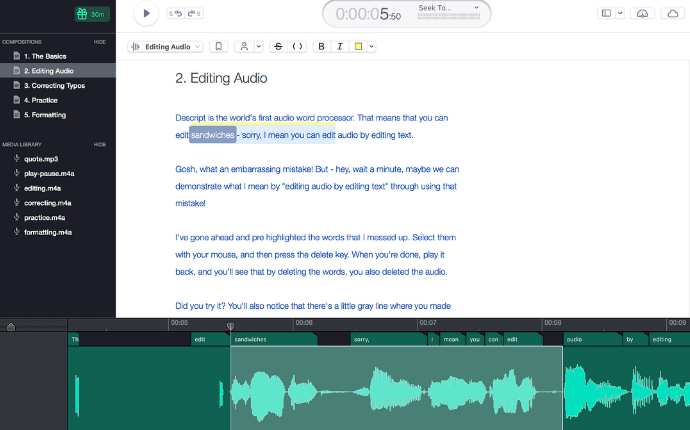Click the 00:06 mark on timeline ruler
Image resolution: width=690 pixels, height=430 pixels.
point(304,323)
